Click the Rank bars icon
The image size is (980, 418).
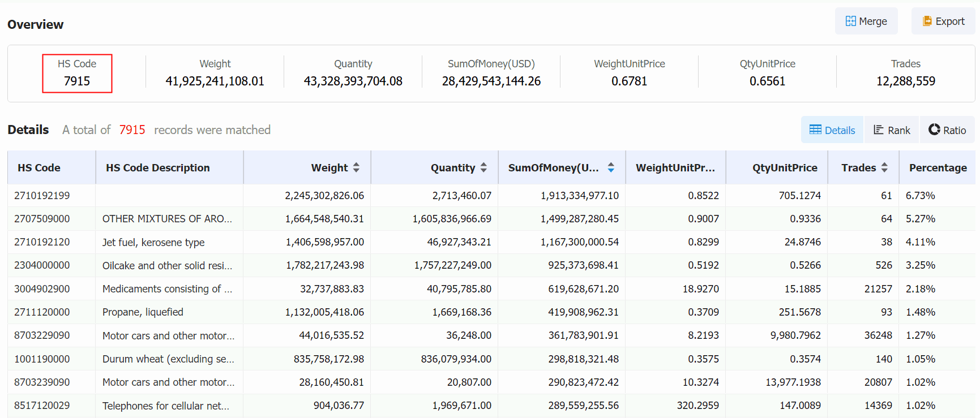879,130
